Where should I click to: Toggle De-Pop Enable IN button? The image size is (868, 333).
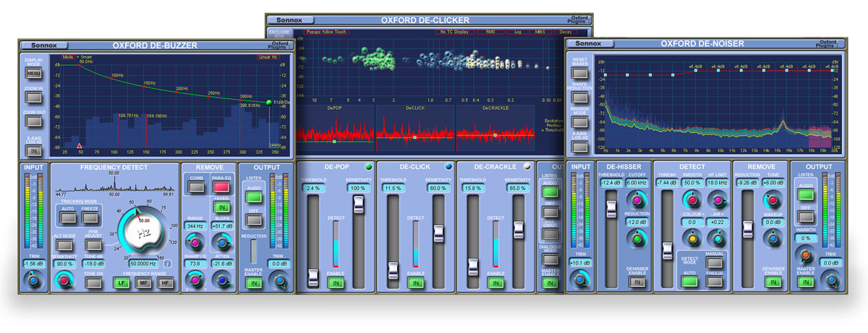click(x=333, y=283)
